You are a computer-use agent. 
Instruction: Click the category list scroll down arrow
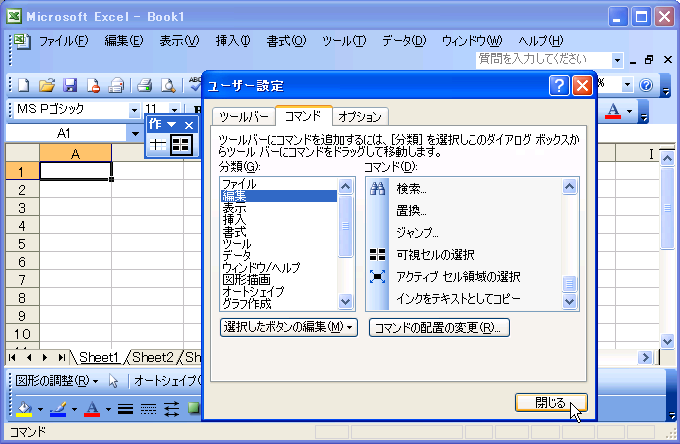pos(346,301)
